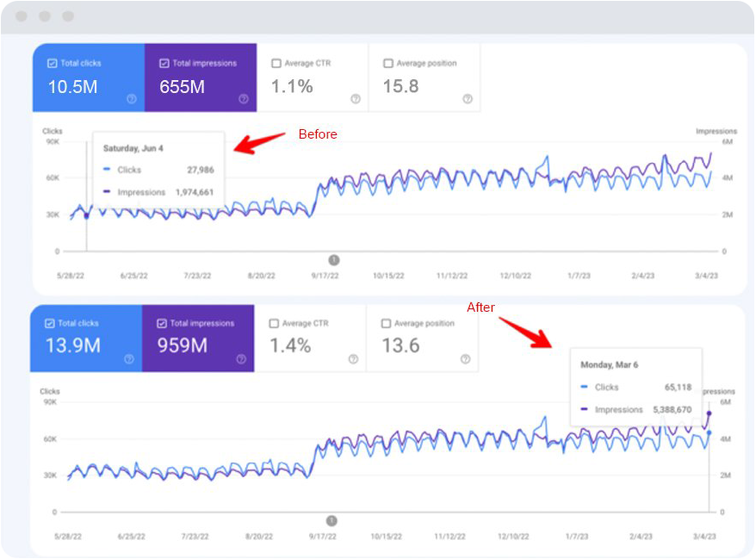Viewport: 756px width, 559px height.
Task: Enable Average CTR checkbox above 1.1%
Action: click(x=276, y=63)
